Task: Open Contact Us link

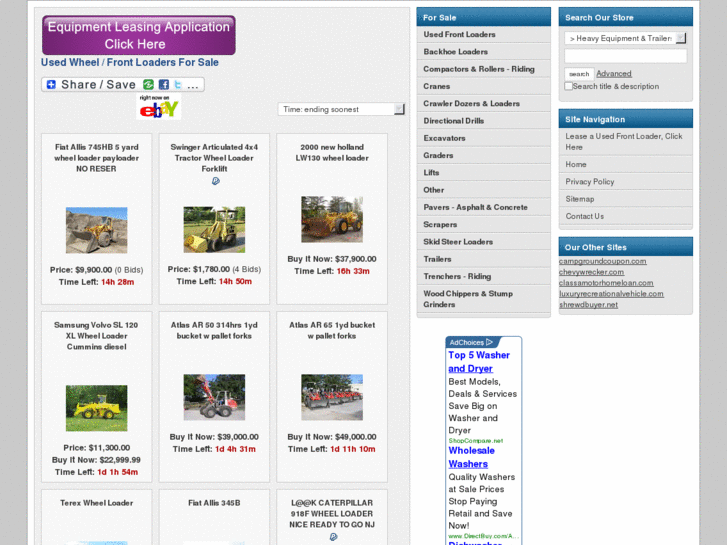Action: [x=625, y=216]
